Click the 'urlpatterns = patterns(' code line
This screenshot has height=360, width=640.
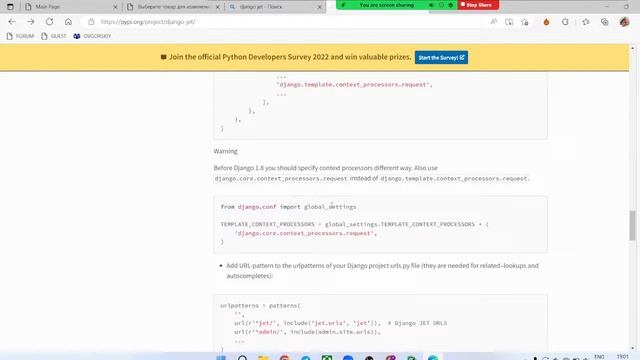pos(260,306)
